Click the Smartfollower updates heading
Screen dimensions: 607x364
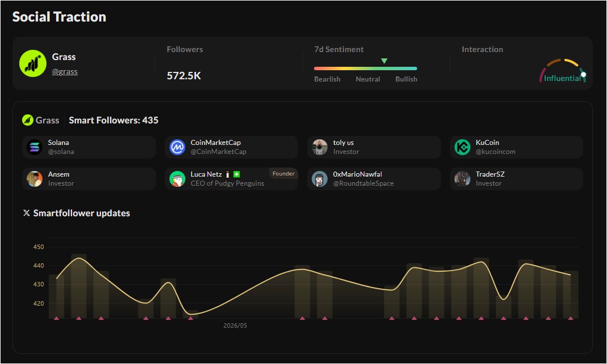point(82,213)
